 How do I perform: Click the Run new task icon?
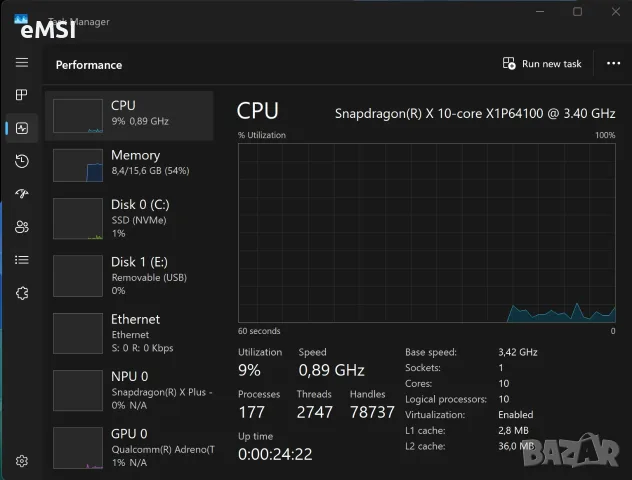[509, 63]
